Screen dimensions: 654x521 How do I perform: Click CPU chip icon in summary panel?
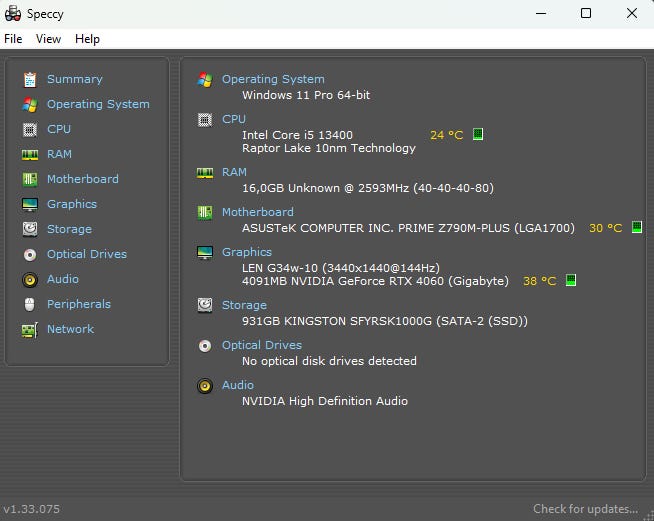205,120
